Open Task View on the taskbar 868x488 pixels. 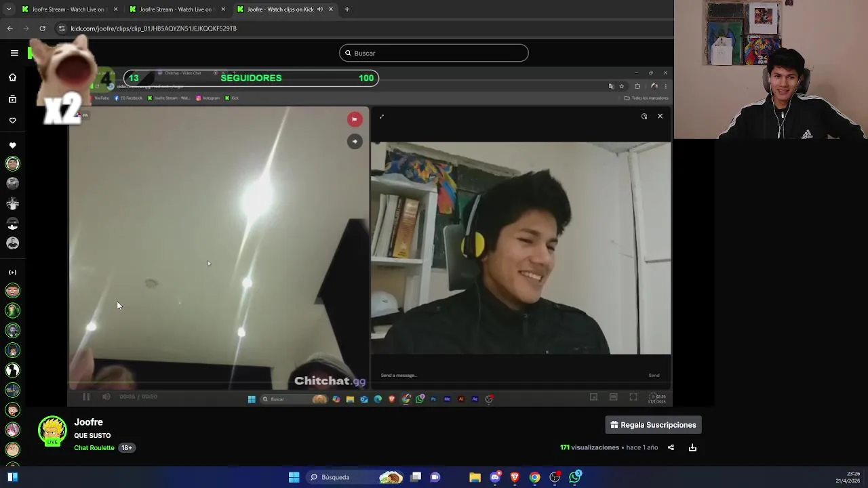(416, 477)
